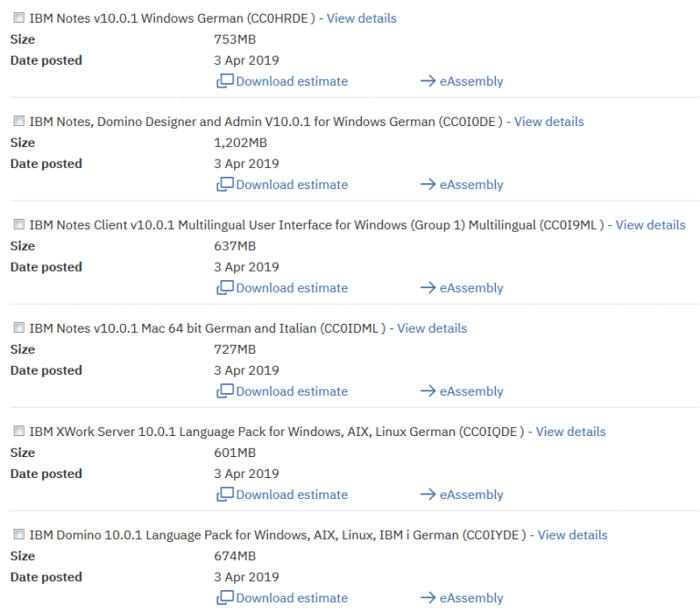Select title text IBM Notes v10.0.1 Windows German
The width and height of the screenshot is (700, 612).
pos(137,18)
